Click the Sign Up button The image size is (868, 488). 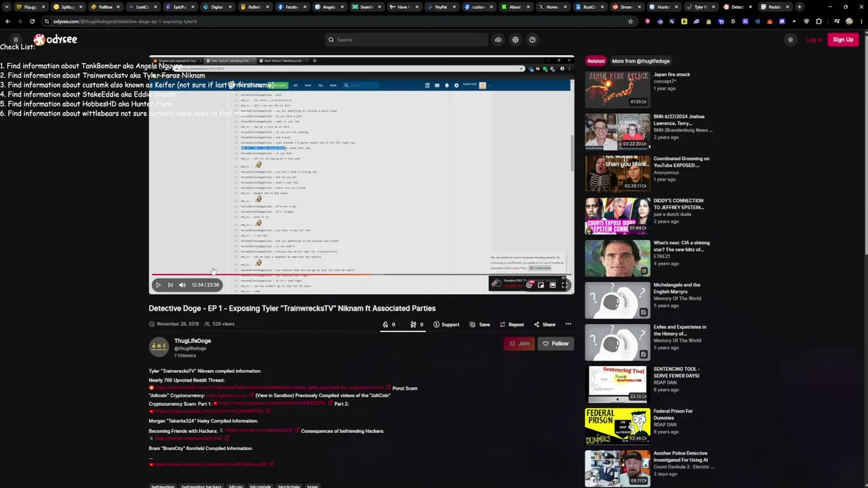coord(843,40)
